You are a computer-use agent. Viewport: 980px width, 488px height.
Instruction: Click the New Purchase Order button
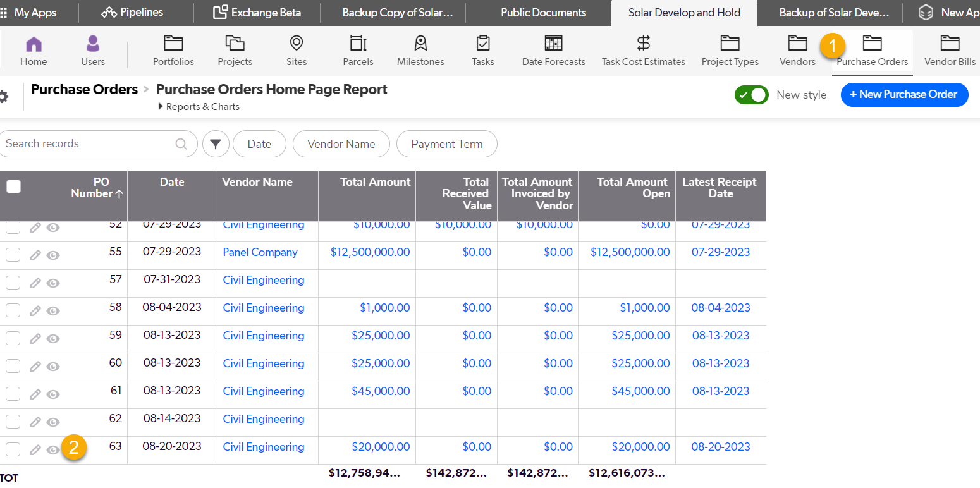(x=904, y=95)
